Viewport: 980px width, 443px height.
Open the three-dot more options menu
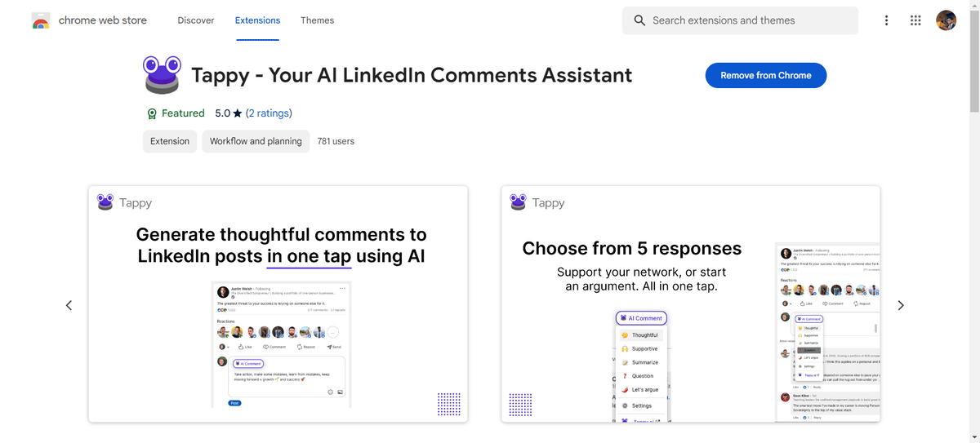point(886,20)
